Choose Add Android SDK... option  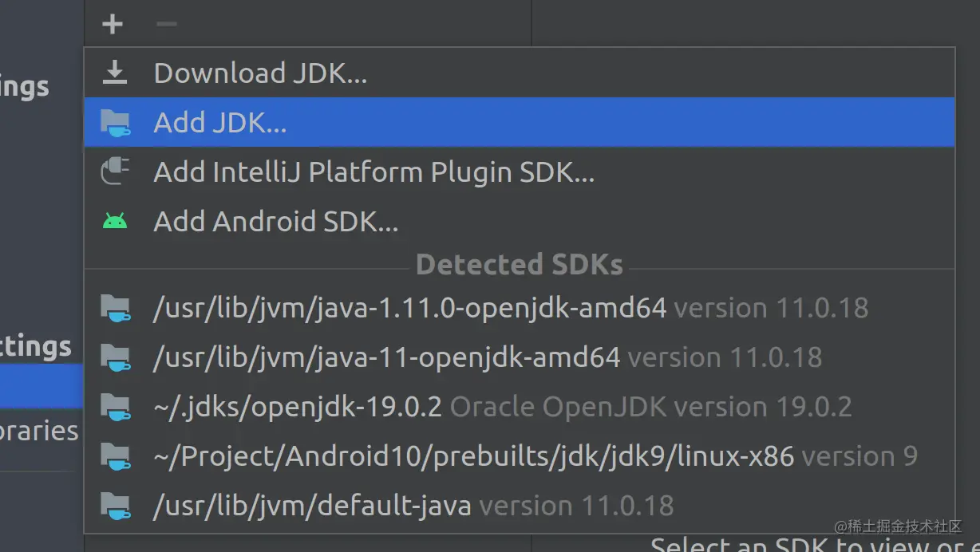(520, 221)
